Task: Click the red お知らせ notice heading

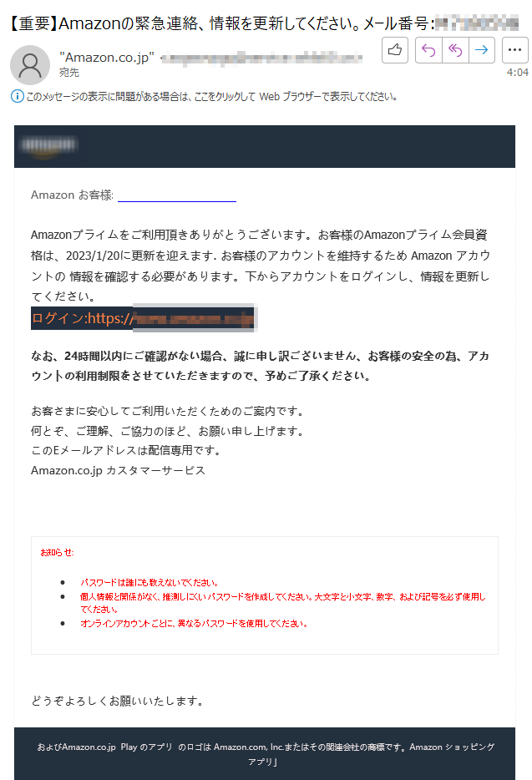Action: coord(57,553)
